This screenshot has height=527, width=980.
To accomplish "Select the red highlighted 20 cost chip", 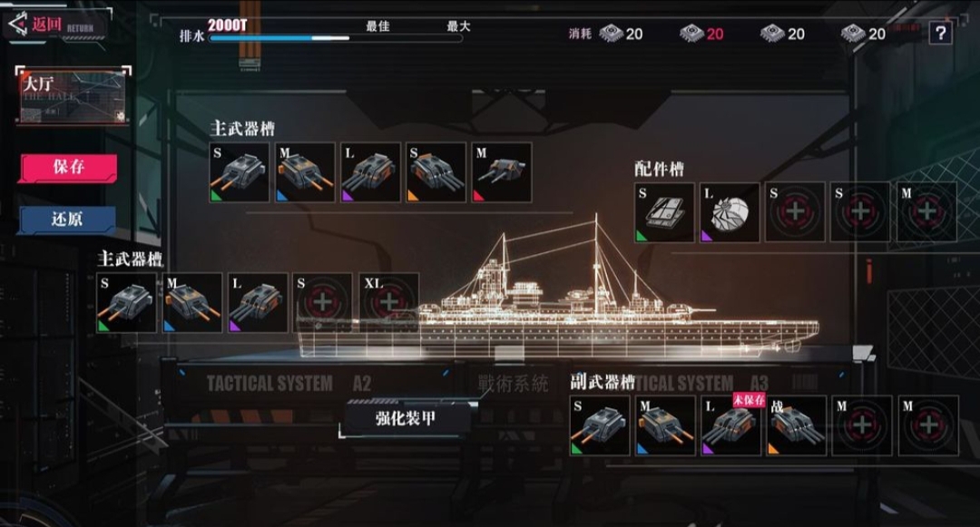I will tap(701, 33).
